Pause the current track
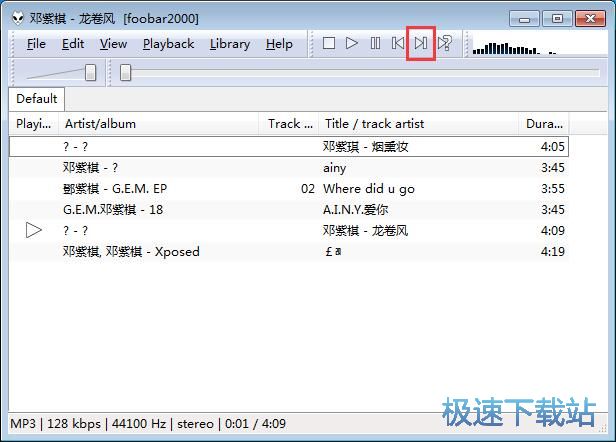This screenshot has width=616, height=442. 375,43
